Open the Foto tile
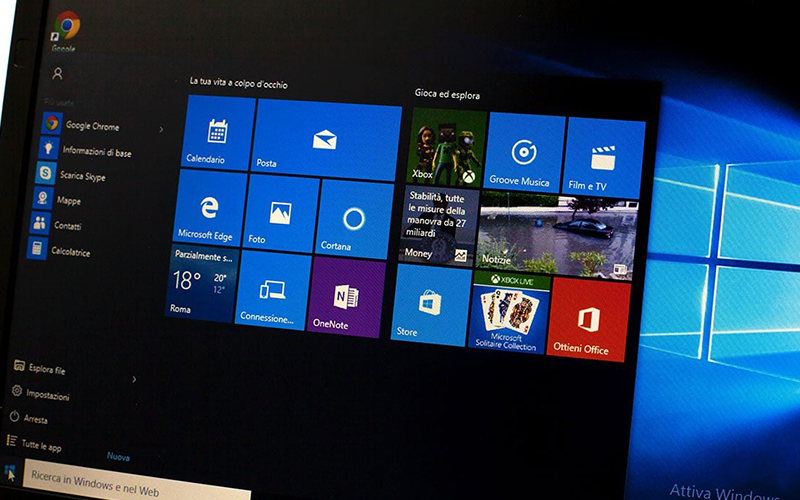 pos(281,214)
